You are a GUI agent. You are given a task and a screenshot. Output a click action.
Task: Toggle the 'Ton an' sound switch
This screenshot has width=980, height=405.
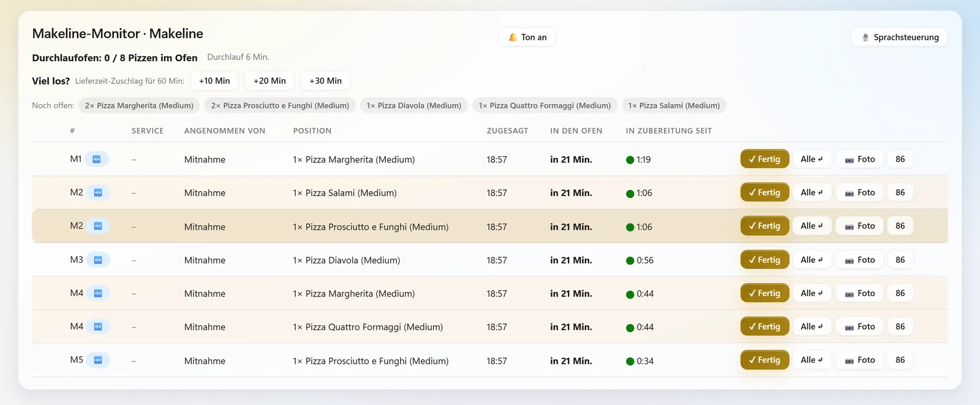coord(527,37)
